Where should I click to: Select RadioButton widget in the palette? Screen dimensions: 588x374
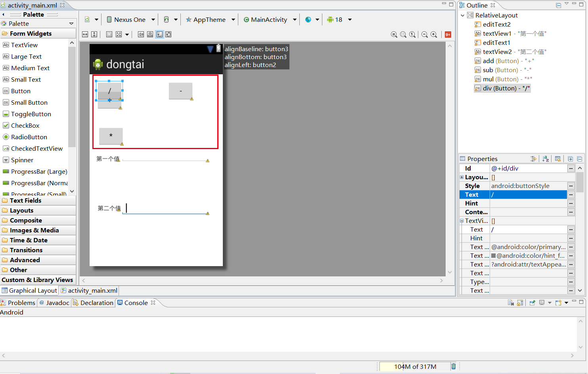pyautogui.click(x=29, y=137)
